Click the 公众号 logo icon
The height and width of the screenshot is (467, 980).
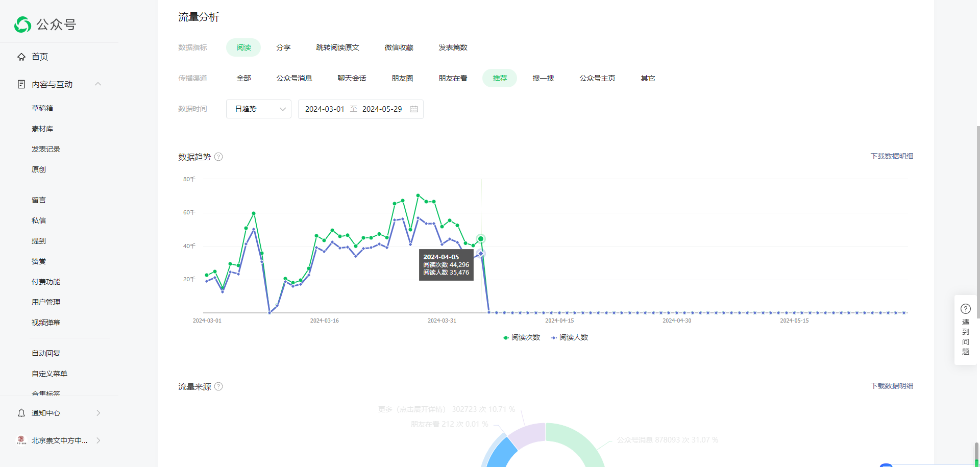[x=23, y=24]
